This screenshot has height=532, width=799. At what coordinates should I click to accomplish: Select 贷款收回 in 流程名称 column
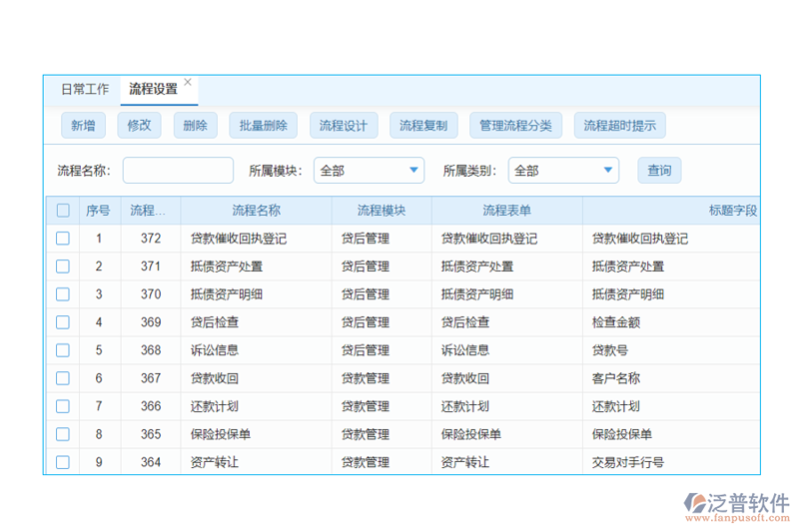[215, 378]
